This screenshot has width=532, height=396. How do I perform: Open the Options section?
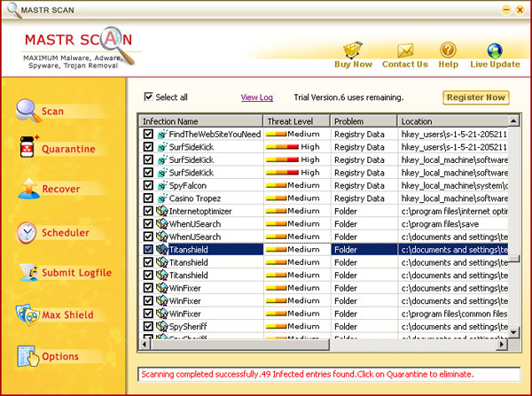pos(60,356)
